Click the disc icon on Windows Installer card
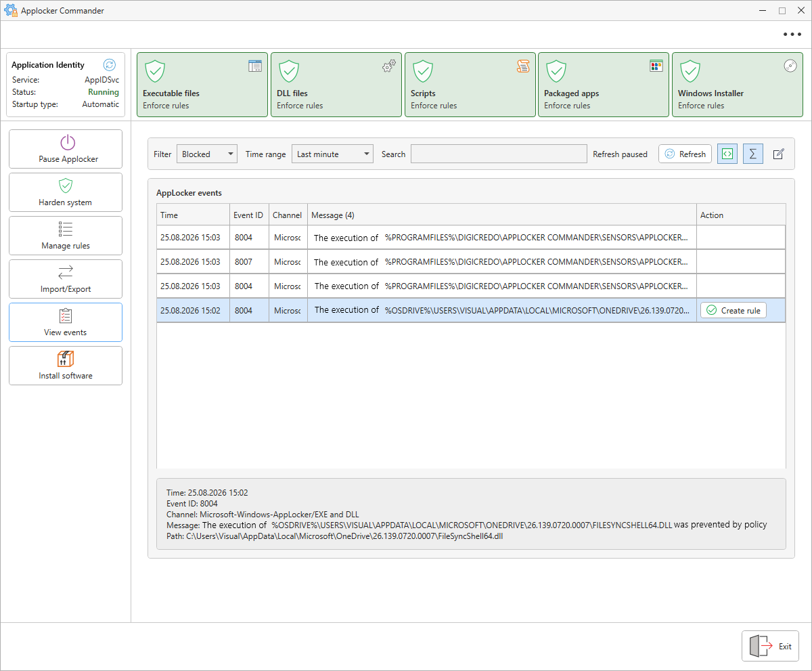Image resolution: width=812 pixels, height=671 pixels. pyautogui.click(x=790, y=66)
